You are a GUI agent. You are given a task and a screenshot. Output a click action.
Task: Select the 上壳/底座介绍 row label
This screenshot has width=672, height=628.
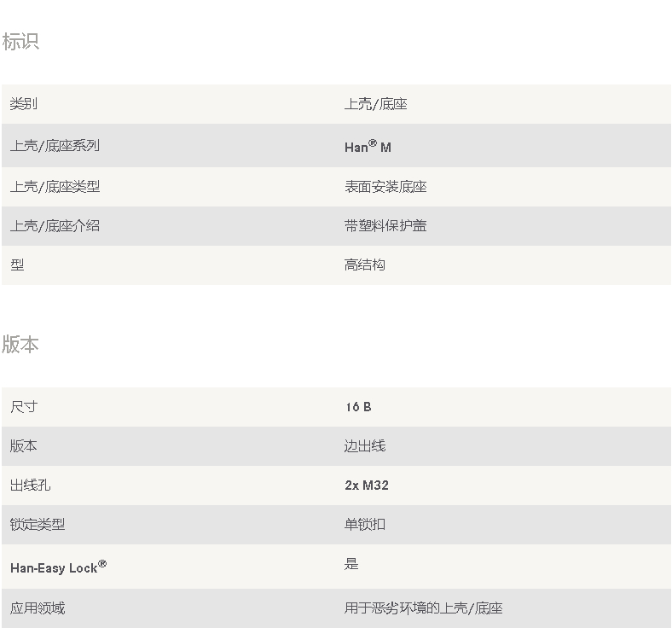55,225
